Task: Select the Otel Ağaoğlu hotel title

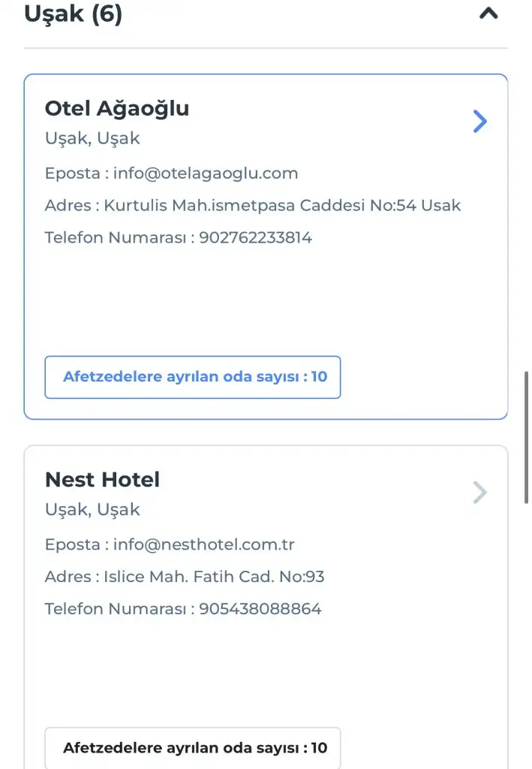Action: [117, 108]
